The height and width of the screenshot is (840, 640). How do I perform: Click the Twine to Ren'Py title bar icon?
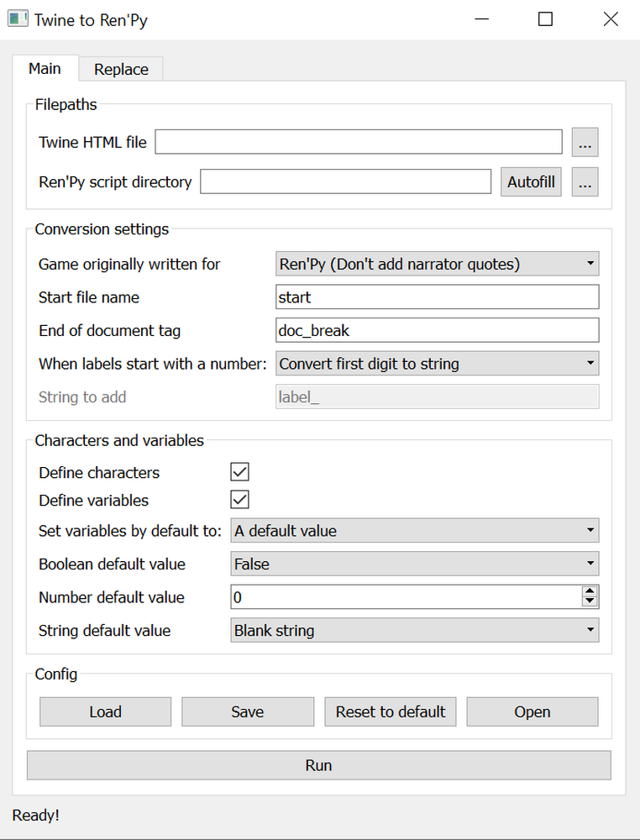[x=18, y=18]
